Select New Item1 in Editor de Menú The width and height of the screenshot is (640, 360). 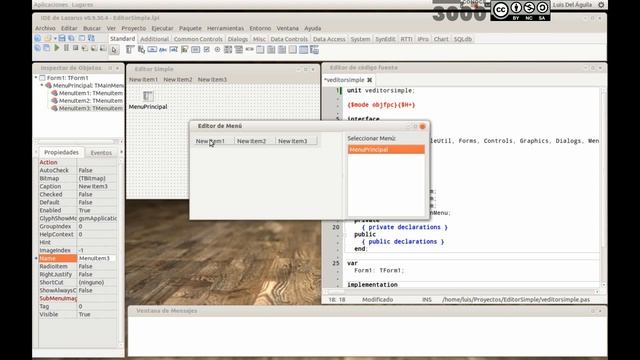click(x=210, y=141)
